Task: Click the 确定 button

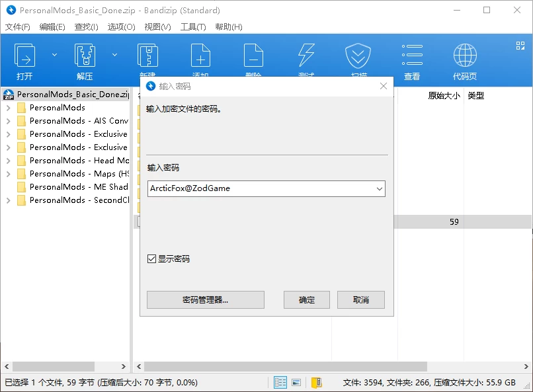Action: click(x=307, y=299)
